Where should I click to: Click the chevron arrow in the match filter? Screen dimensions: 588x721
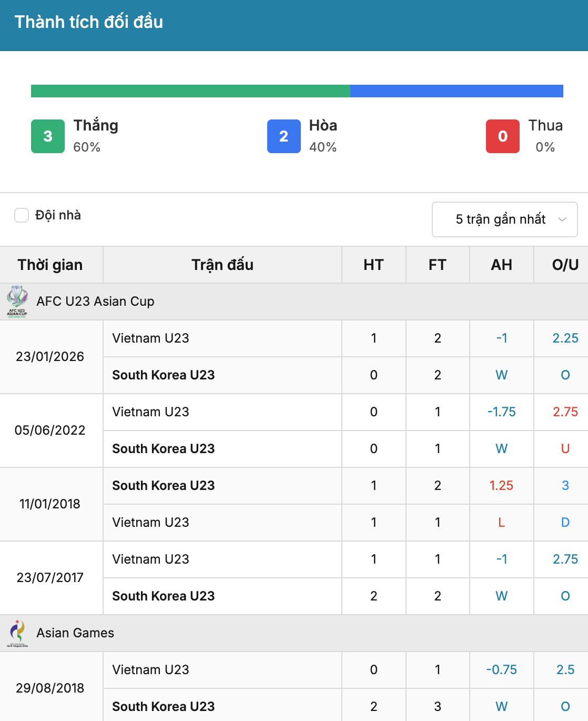(x=562, y=219)
